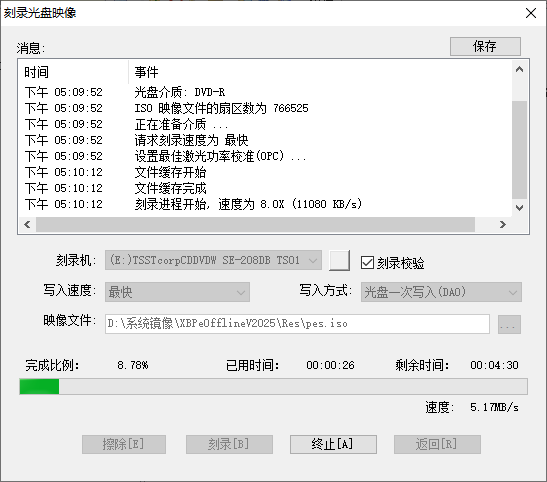Click the vertical scrollbar thumb in the log

pos(519,150)
